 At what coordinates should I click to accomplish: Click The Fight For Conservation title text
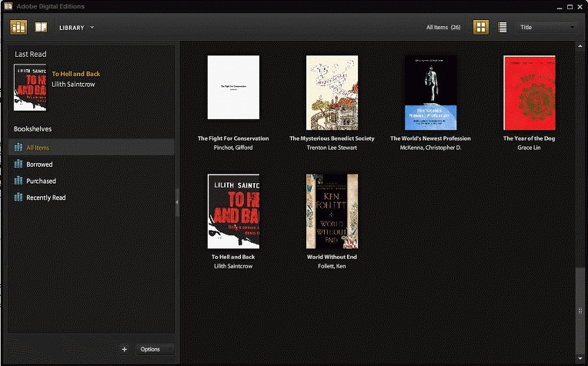click(x=233, y=138)
